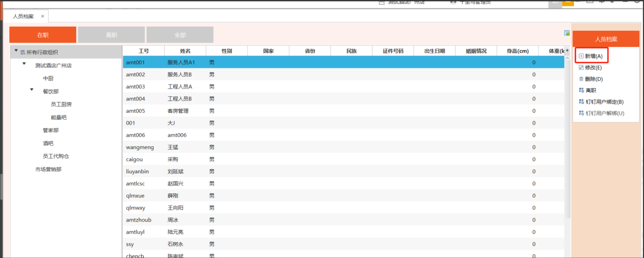Image resolution: width=644 pixels, height=258 pixels.
Task: Click the 钉钉用户解绑(U) icon
Action: pos(581,113)
